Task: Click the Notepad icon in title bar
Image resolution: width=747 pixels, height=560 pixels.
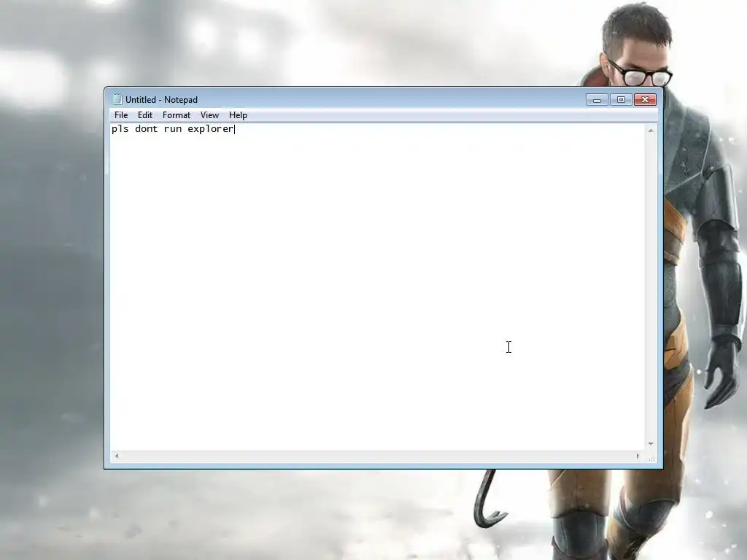Action: (117, 99)
